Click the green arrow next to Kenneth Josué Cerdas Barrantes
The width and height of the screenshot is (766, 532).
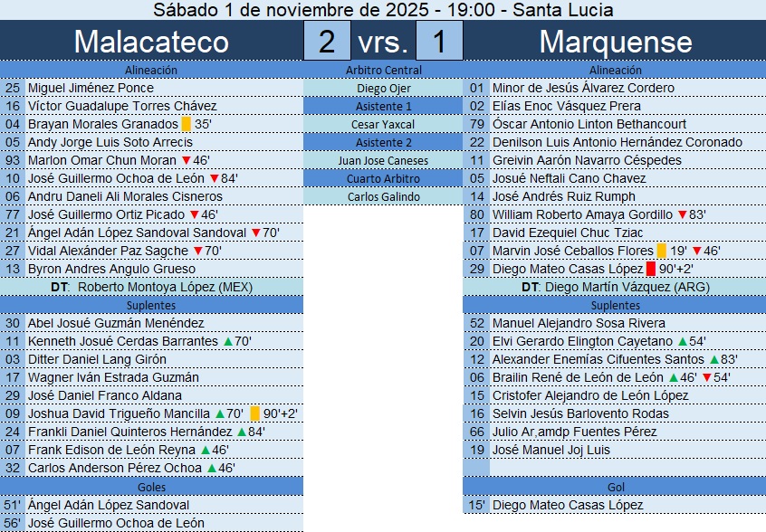tap(227, 341)
